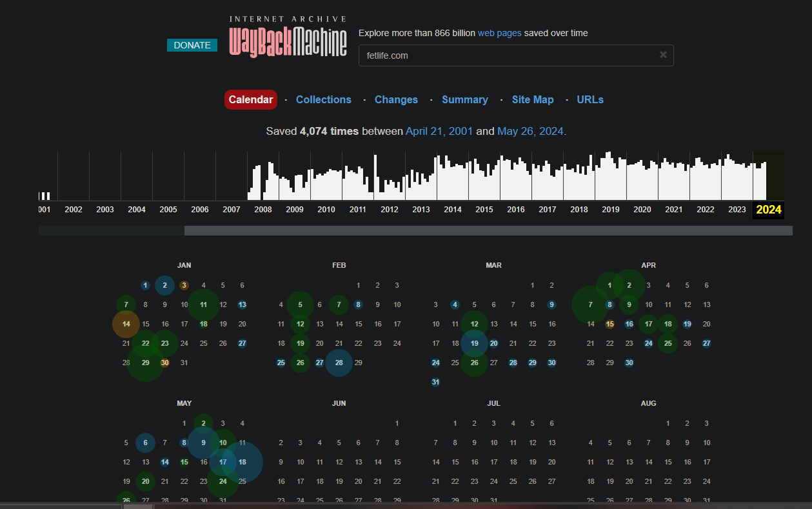Switch to the Collections tab
This screenshot has height=509, width=812.
pos(324,99)
